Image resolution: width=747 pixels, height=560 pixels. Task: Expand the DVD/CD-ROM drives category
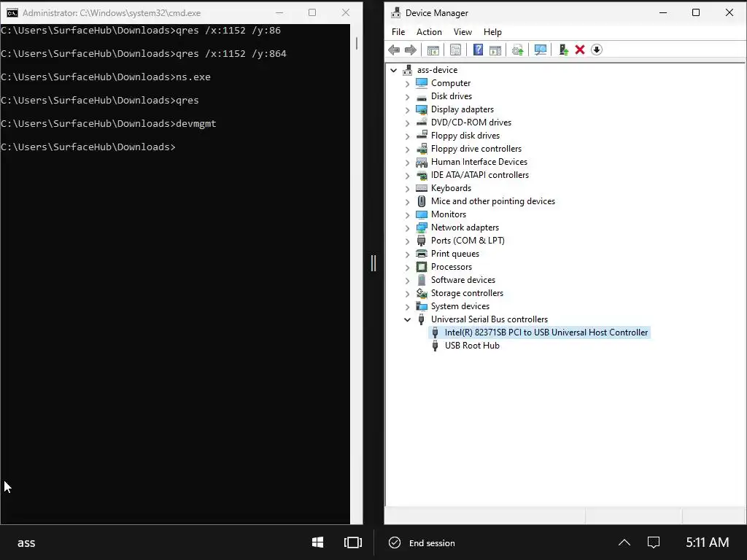pyautogui.click(x=407, y=122)
